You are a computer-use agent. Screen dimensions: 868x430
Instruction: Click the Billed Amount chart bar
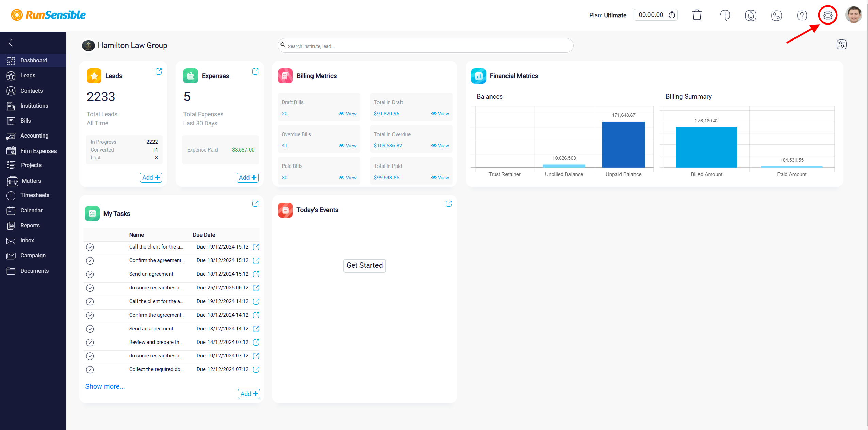click(706, 147)
